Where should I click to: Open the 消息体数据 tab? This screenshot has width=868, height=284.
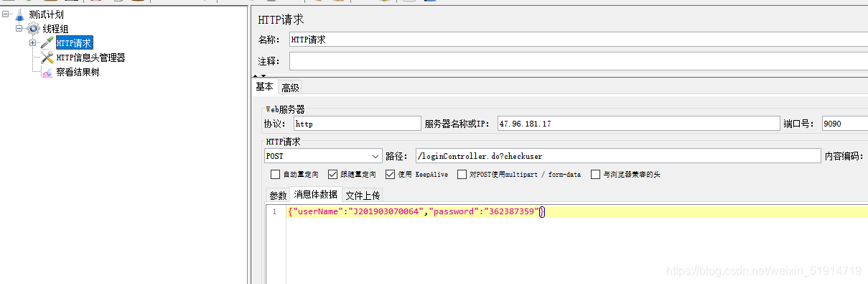315,194
